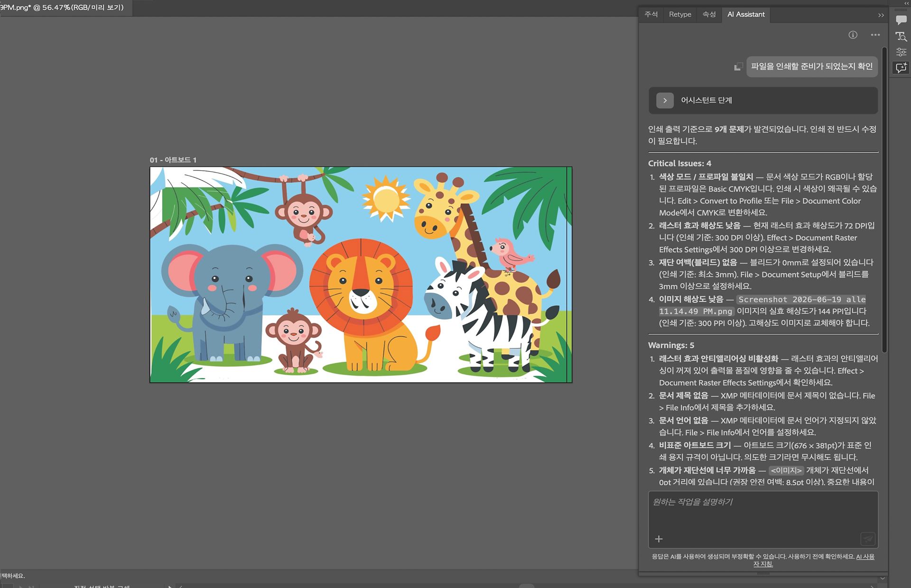Click the info circle icon in AI panel

[853, 35]
